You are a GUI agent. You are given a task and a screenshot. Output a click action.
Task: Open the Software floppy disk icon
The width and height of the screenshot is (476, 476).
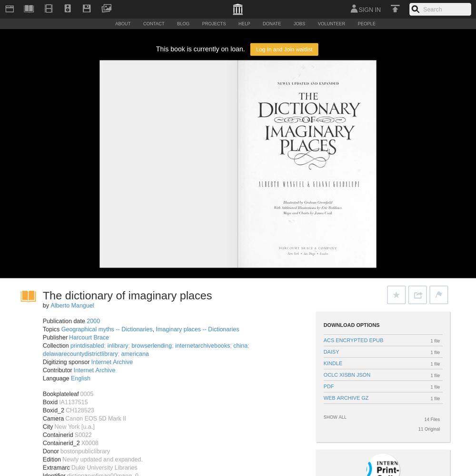tap(87, 9)
